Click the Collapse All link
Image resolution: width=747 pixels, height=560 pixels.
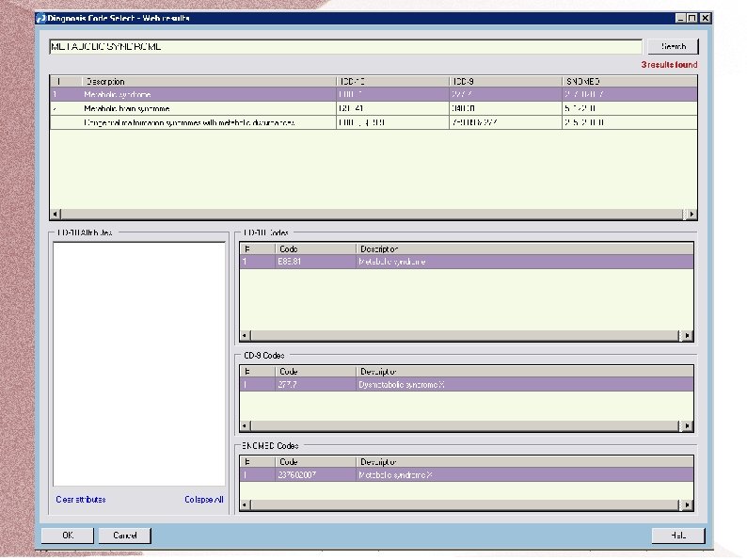pyautogui.click(x=204, y=500)
